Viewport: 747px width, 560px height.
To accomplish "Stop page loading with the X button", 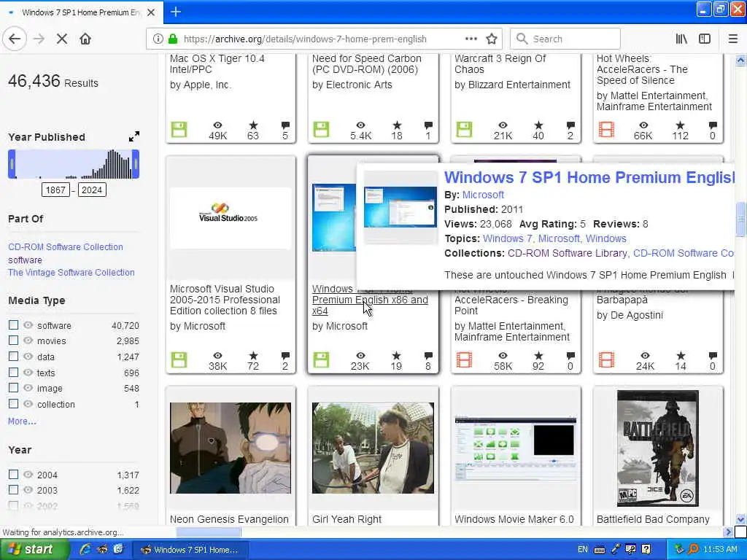I will (62, 39).
